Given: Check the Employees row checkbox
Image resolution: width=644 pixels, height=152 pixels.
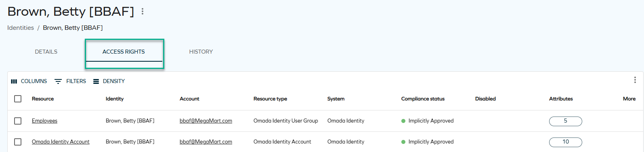Looking at the screenshot, I should (18, 121).
